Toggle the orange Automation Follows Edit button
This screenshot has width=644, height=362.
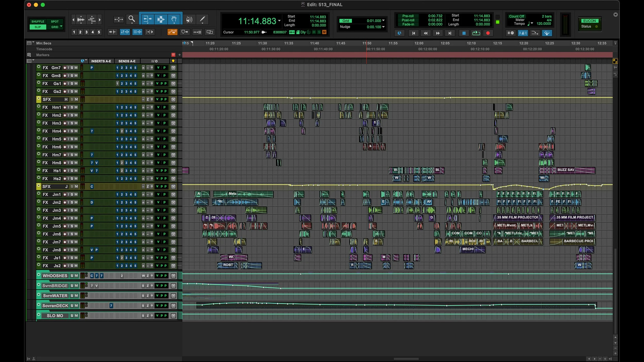172,32
